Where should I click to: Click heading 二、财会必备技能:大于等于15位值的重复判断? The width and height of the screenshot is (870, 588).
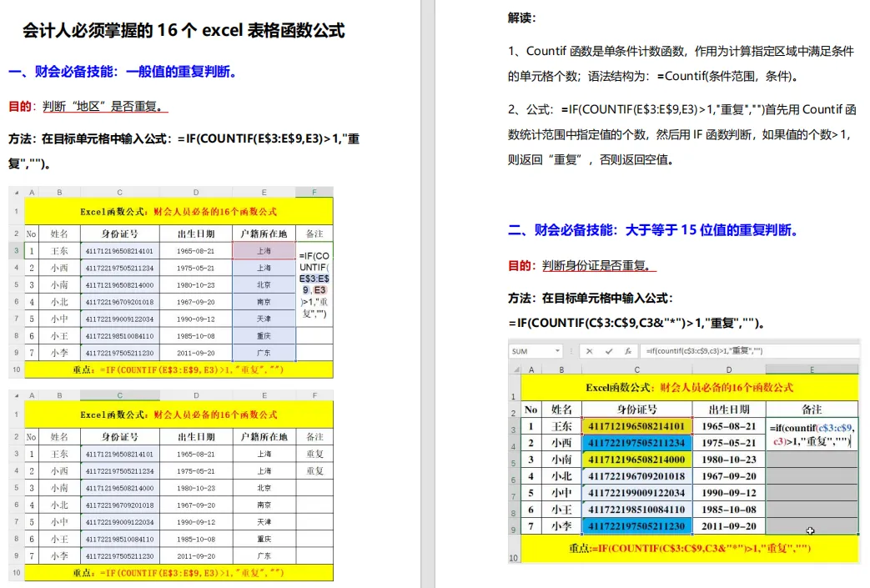(x=653, y=229)
